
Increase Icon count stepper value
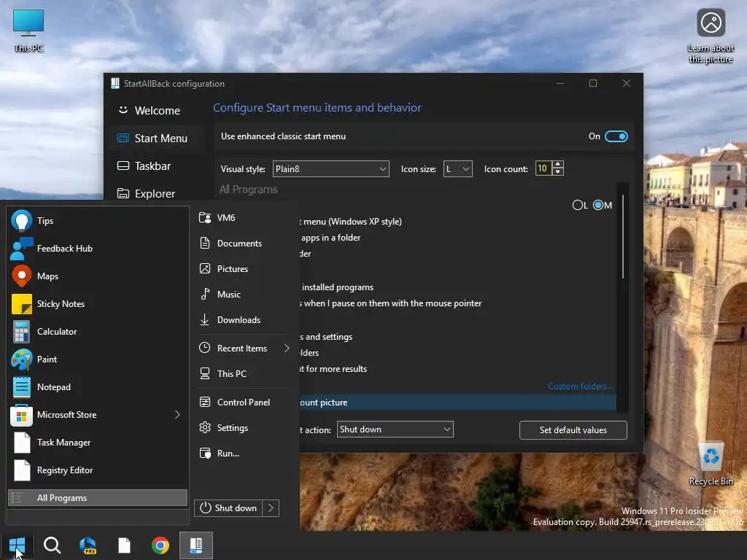point(558,165)
